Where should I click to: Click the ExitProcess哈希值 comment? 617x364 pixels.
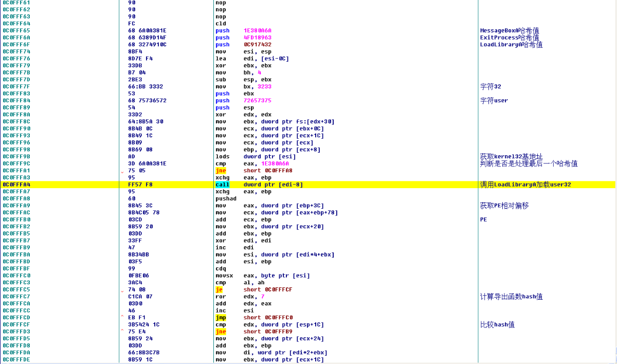[510, 38]
